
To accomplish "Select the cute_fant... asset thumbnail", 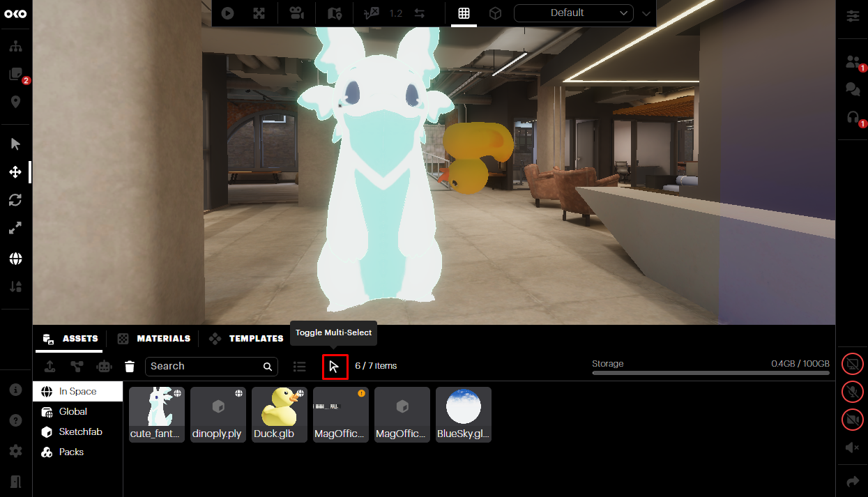I will tap(157, 415).
